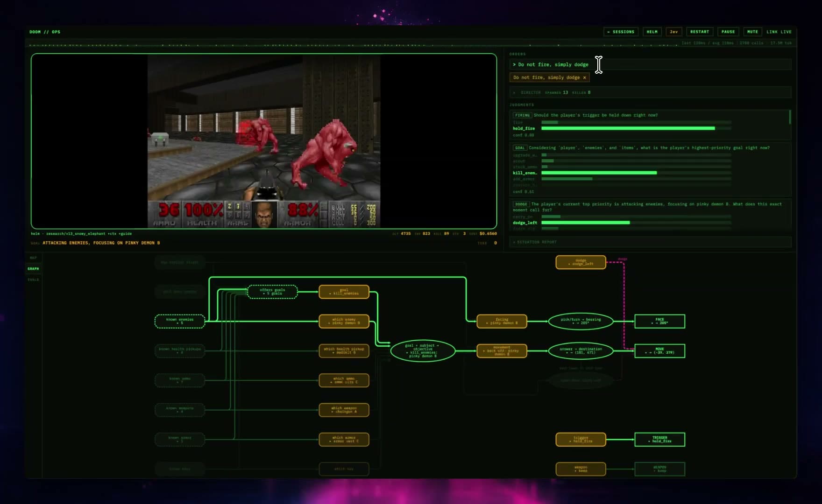The image size is (822, 504).
Task: Switch to the MAP tab
Action: [33, 258]
